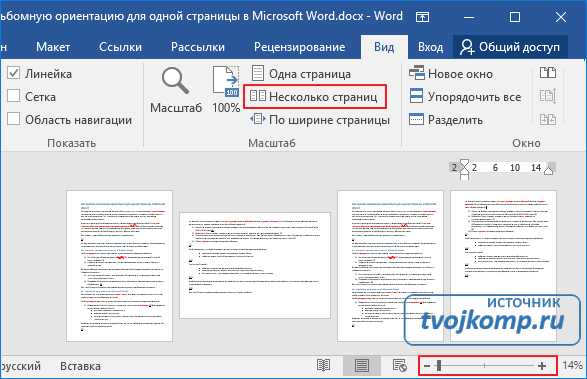Uncheck the Линейка checkbox
The image size is (587, 379).
(x=14, y=73)
